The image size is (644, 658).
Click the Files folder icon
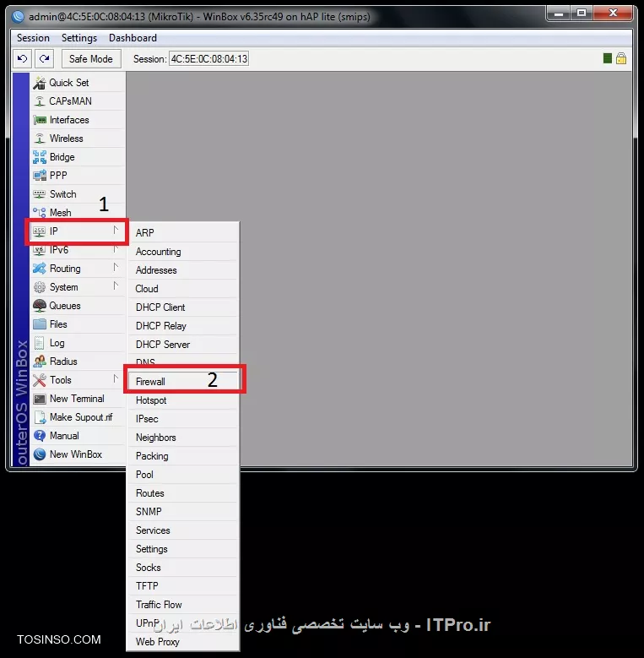(x=40, y=324)
